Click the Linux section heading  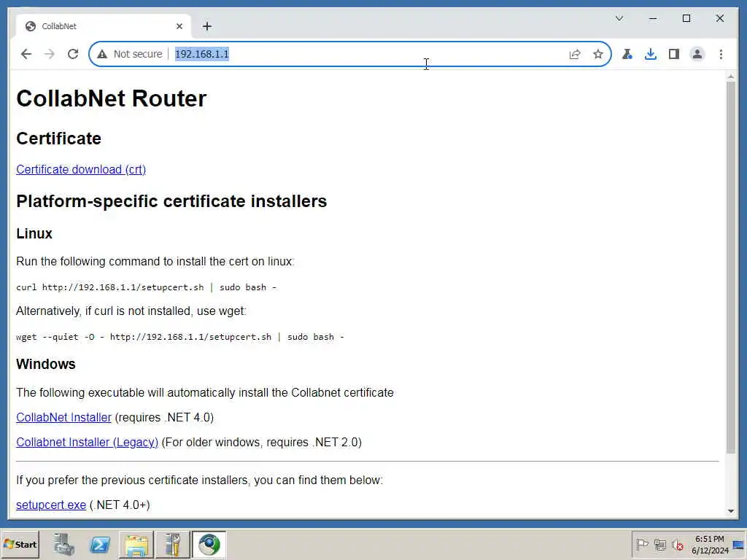click(34, 233)
